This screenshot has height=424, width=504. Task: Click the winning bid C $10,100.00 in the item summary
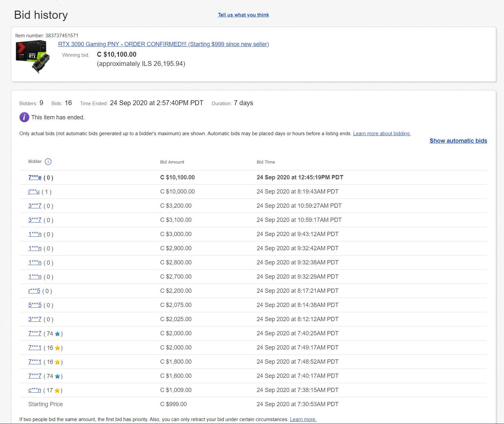click(117, 54)
